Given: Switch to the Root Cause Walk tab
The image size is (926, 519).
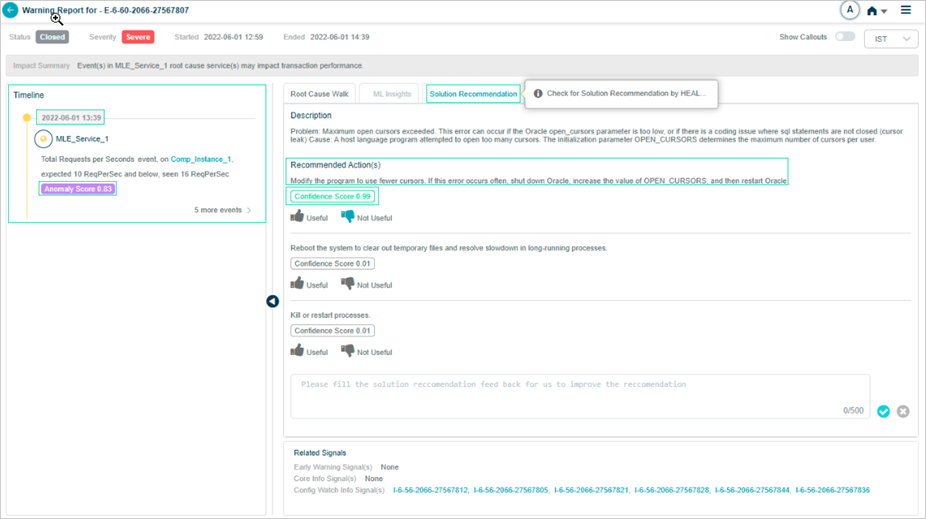Looking at the screenshot, I should pyautogui.click(x=319, y=94).
